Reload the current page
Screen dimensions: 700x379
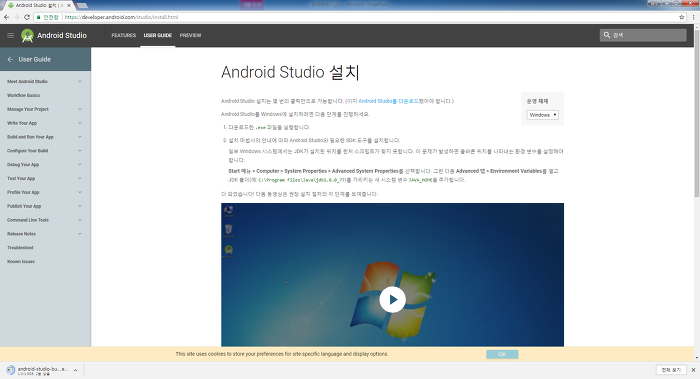point(27,17)
